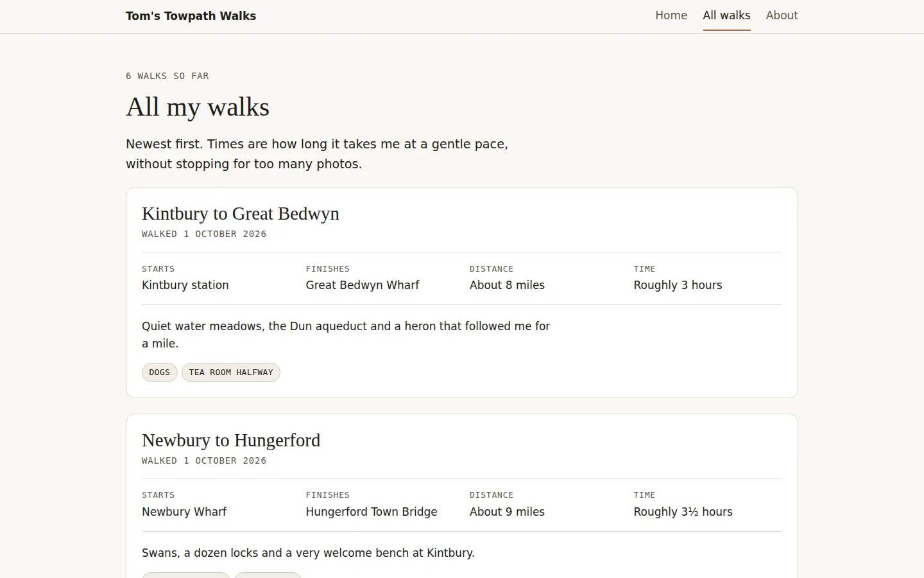Click the walked date under Newbury to Hungerford
924x578 pixels.
click(204, 460)
